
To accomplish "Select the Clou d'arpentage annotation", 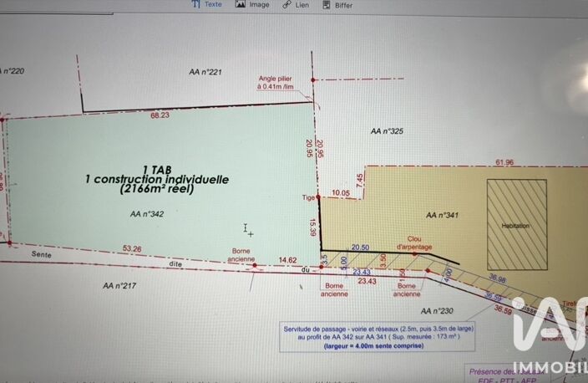I will pyautogui.click(x=414, y=243).
